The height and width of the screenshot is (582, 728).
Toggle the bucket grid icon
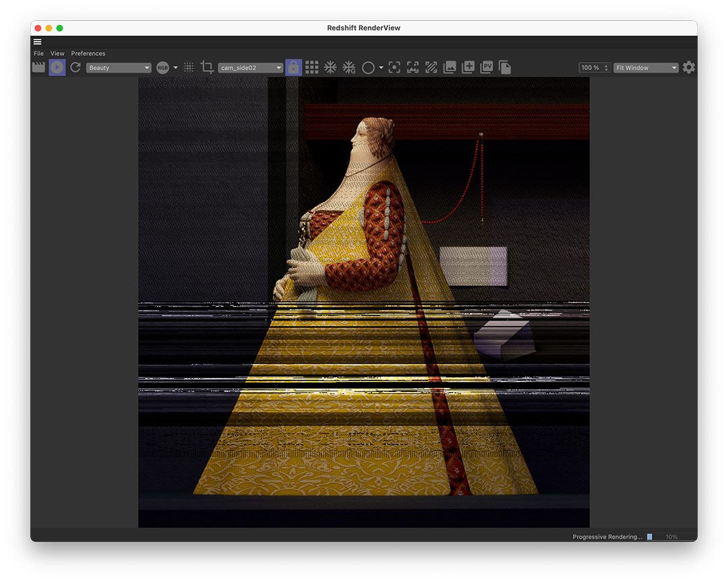312,67
